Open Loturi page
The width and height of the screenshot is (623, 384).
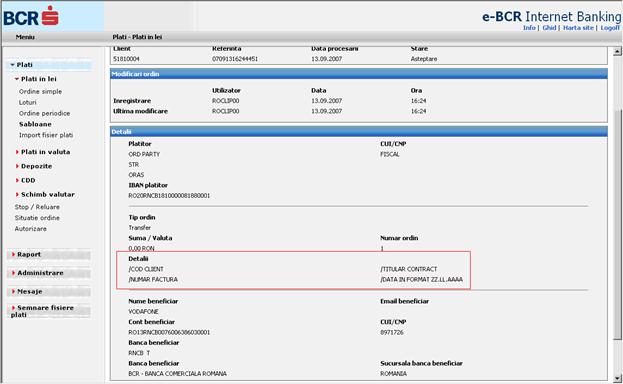click(x=27, y=102)
